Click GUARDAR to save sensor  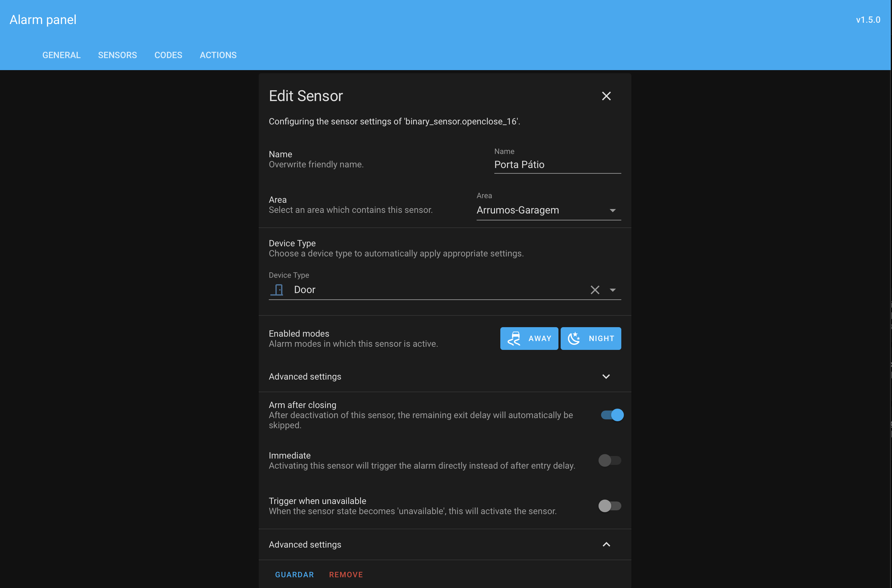point(294,574)
